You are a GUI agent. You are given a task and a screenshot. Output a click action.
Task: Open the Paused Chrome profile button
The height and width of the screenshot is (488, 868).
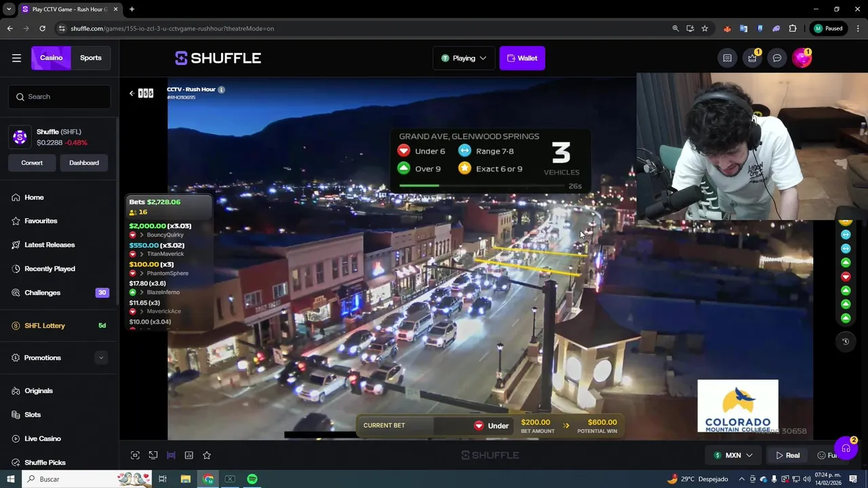[829, 28]
